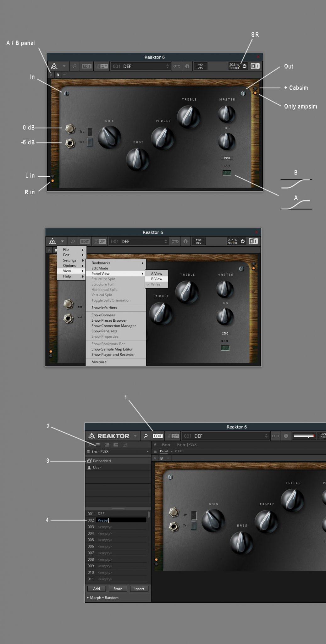Click the save/host icon in the top window

102,66
